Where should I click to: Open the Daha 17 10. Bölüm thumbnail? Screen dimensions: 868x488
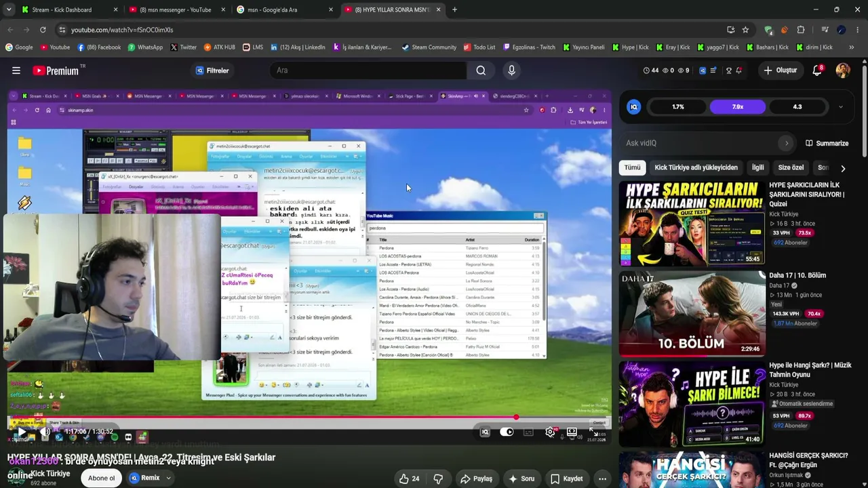pyautogui.click(x=692, y=313)
